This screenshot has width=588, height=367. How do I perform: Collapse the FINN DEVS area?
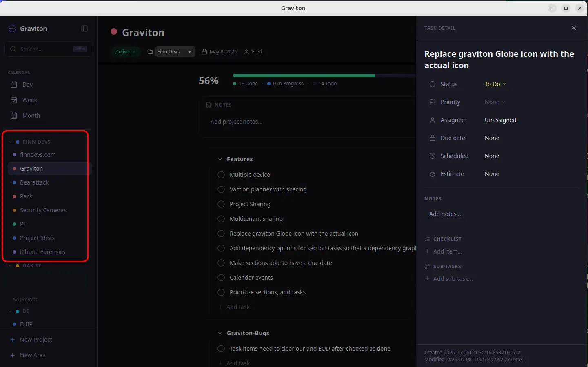(x=10, y=142)
